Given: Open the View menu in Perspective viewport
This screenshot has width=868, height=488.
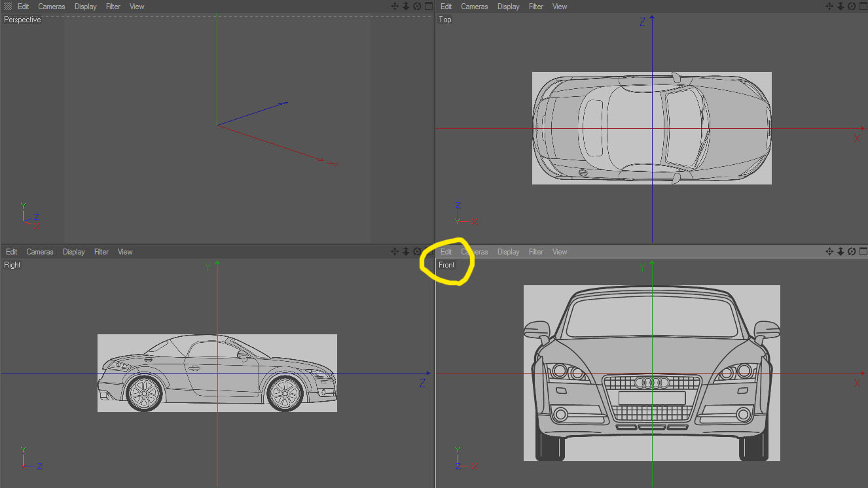Looking at the screenshot, I should 137,7.
